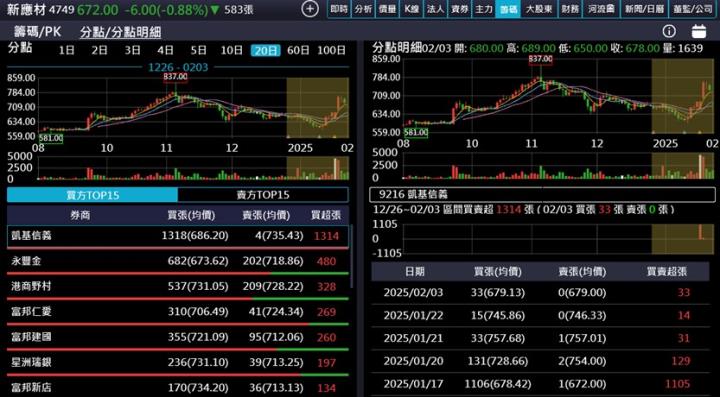Image resolution: width=720 pixels, height=397 pixels.
Task: Click the highlighted range in right price chart
Action: pos(683,96)
